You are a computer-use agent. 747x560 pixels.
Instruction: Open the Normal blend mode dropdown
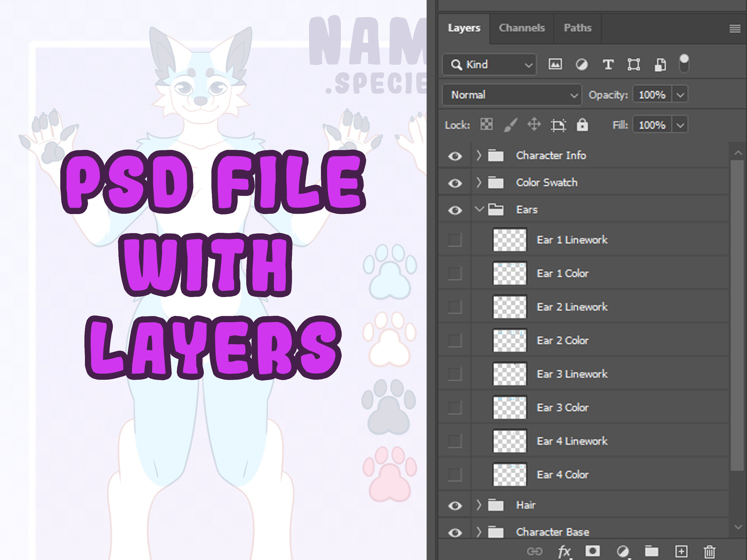pos(512,95)
